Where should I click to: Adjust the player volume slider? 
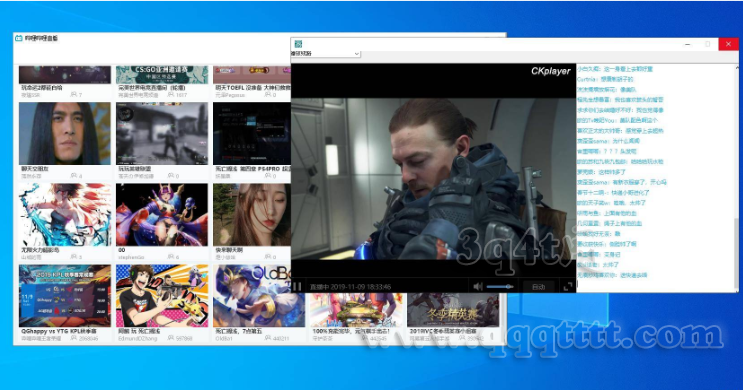[500, 286]
